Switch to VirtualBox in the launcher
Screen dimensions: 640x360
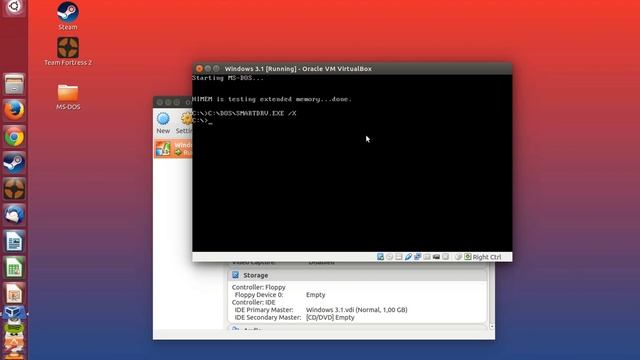tap(14, 314)
